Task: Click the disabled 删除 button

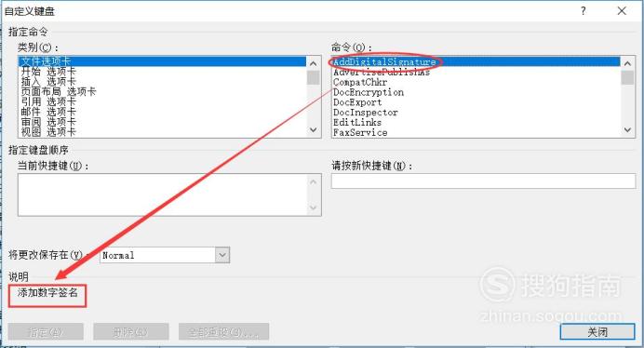Action: pyautogui.click(x=131, y=331)
